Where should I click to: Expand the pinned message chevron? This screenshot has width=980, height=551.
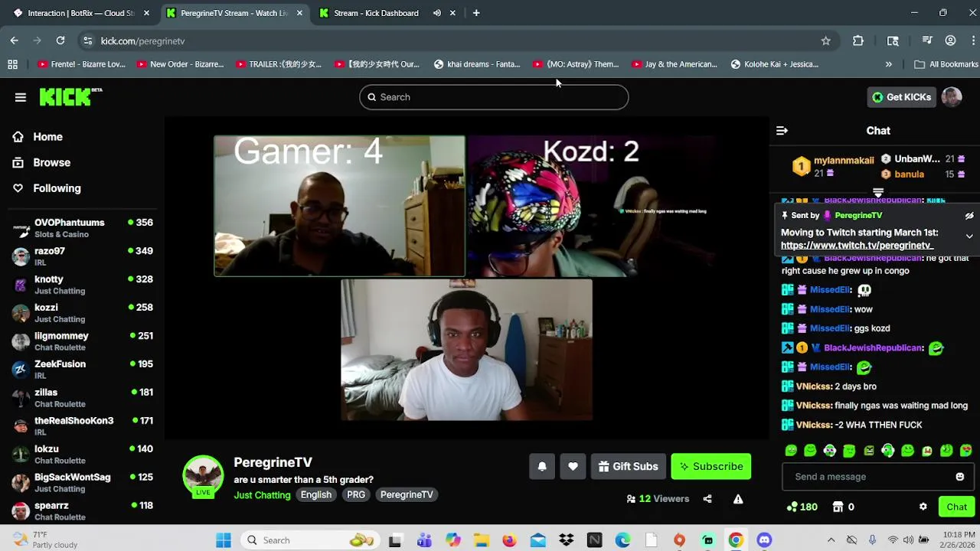pos(969,236)
